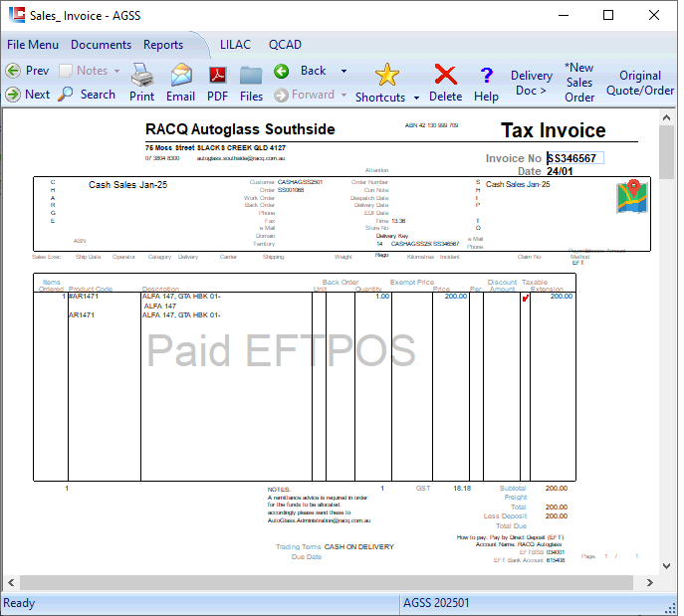This screenshot has height=616, width=684.
Task: Click the Print printer icon
Action: 142,75
